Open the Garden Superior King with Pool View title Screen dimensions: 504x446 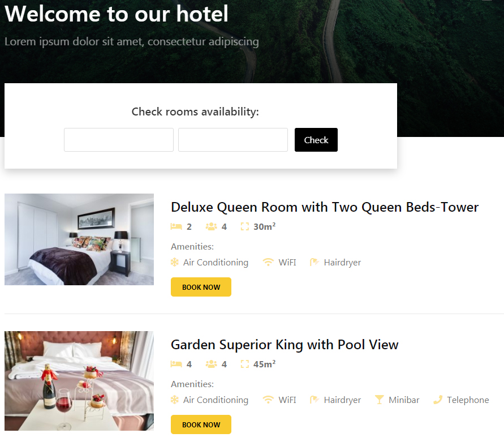(x=285, y=345)
